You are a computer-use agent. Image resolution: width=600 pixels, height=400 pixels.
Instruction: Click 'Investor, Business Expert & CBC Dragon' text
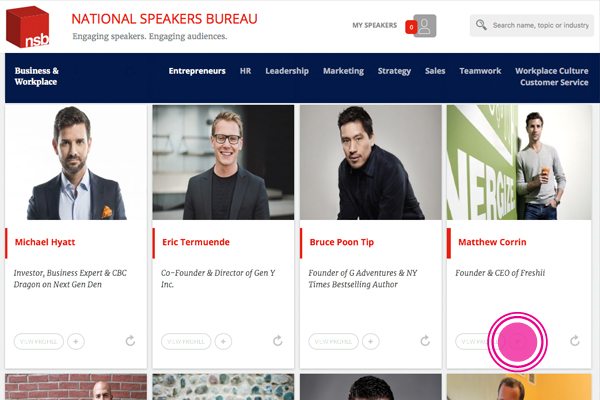[70, 279]
